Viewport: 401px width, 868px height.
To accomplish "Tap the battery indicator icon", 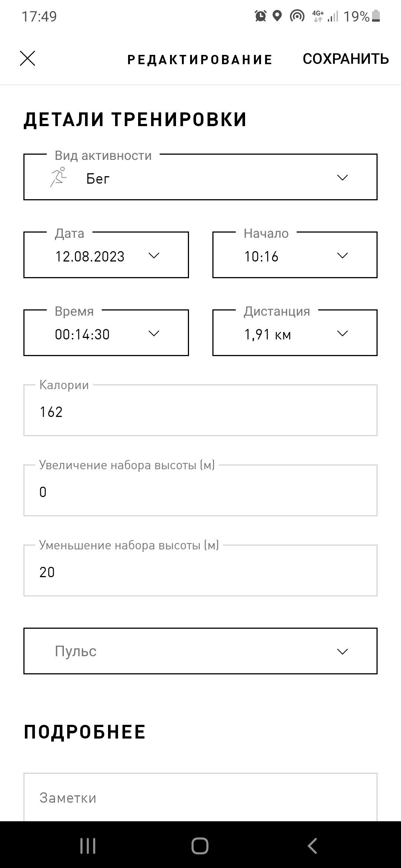I will (376, 16).
